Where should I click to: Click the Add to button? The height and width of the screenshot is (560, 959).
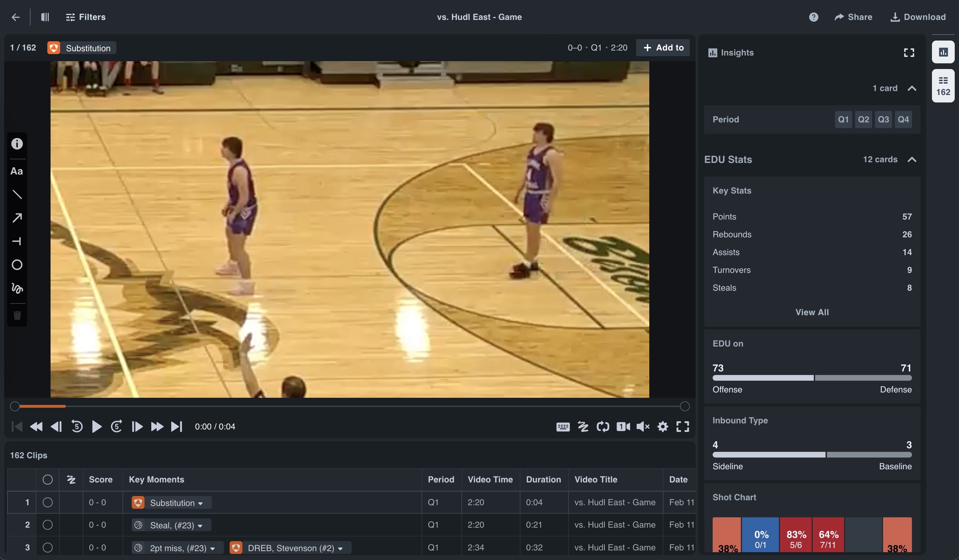663,48
